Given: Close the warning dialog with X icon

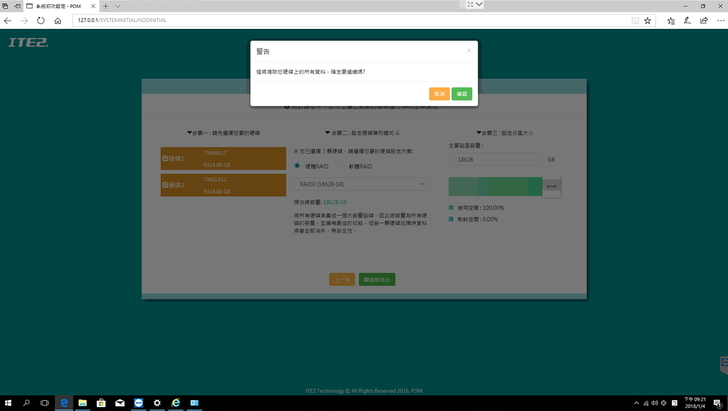Looking at the screenshot, I should 468,50.
